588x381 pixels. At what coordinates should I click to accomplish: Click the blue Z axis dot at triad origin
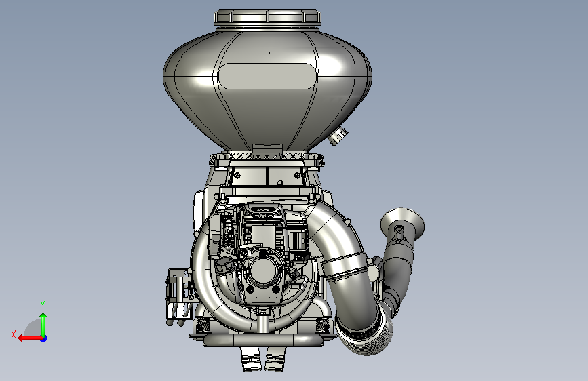44,339
